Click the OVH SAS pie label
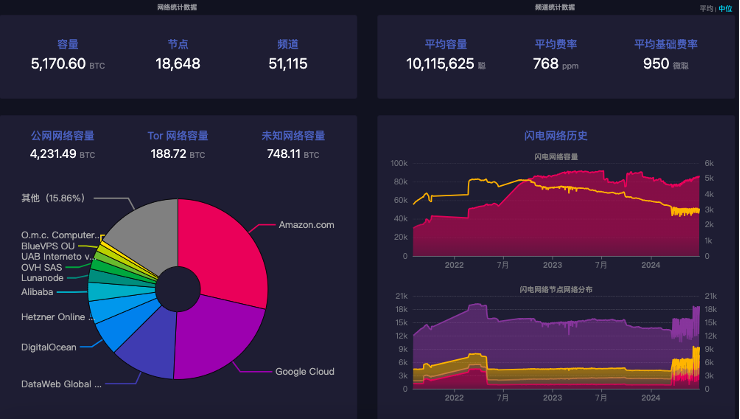Viewport: 740px width, 420px height. [43, 266]
